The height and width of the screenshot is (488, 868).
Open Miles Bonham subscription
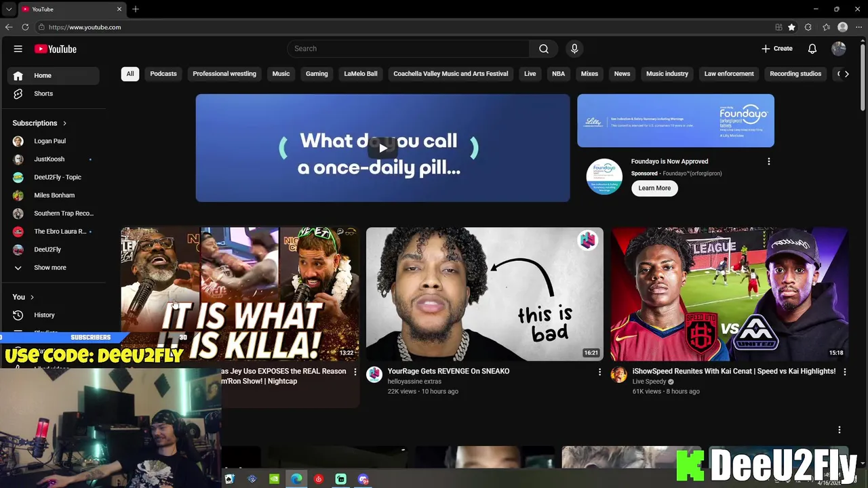pyautogui.click(x=54, y=195)
